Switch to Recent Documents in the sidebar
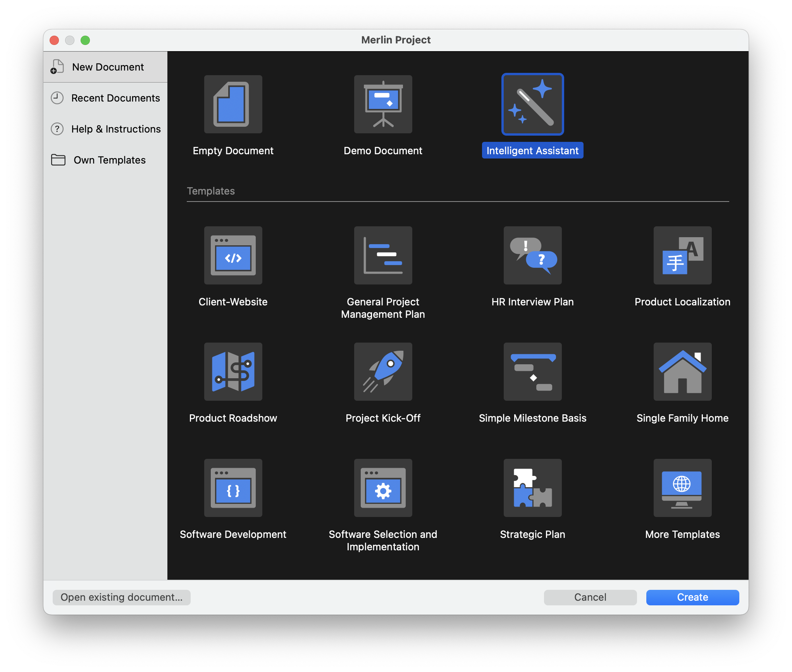Screen dimensions: 792x672 (x=115, y=98)
